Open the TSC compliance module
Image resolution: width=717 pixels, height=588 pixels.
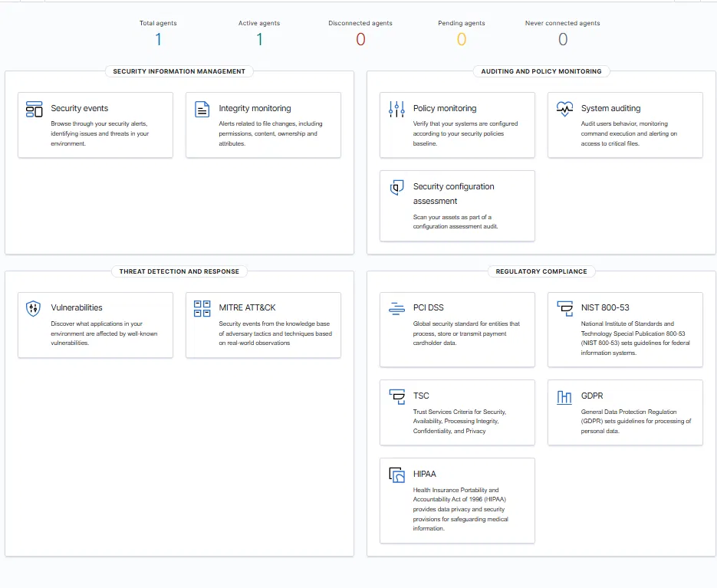[457, 412]
